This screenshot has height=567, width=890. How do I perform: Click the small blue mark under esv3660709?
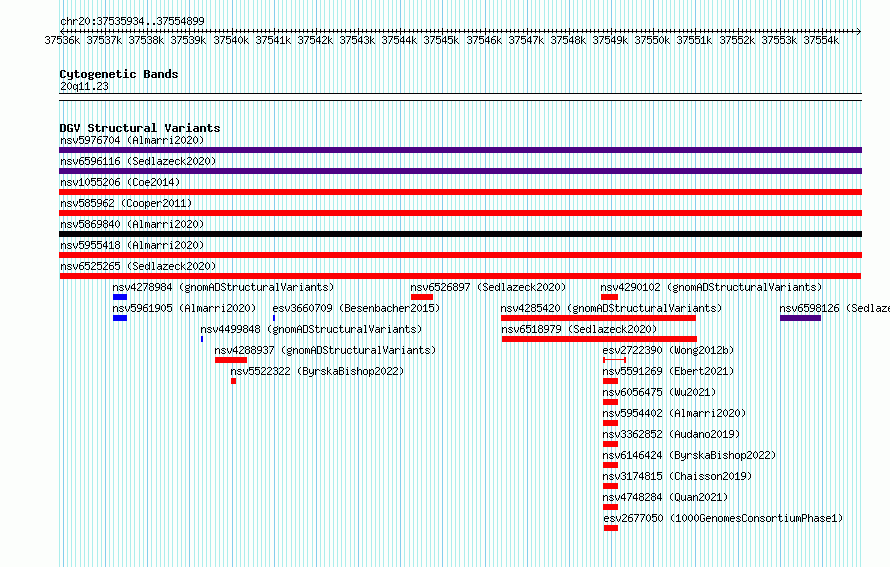(x=274, y=318)
